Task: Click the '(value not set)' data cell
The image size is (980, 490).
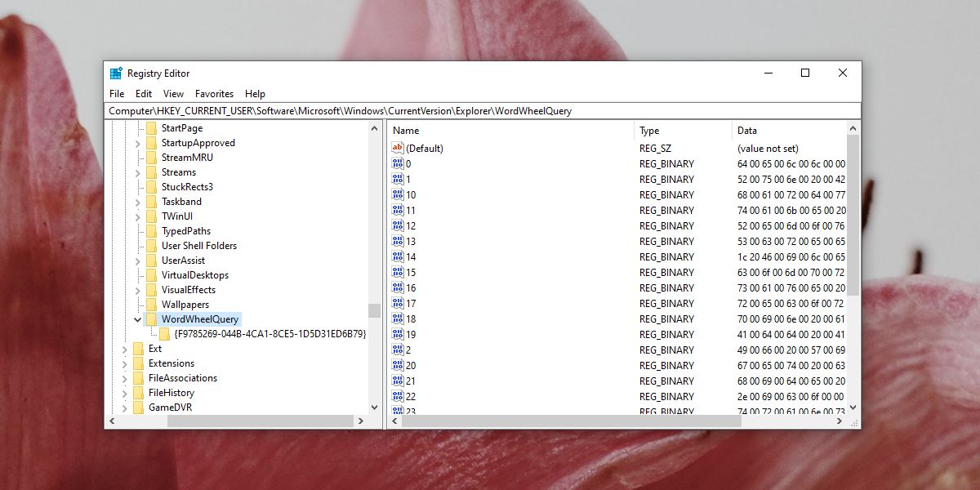Action: 768,148
